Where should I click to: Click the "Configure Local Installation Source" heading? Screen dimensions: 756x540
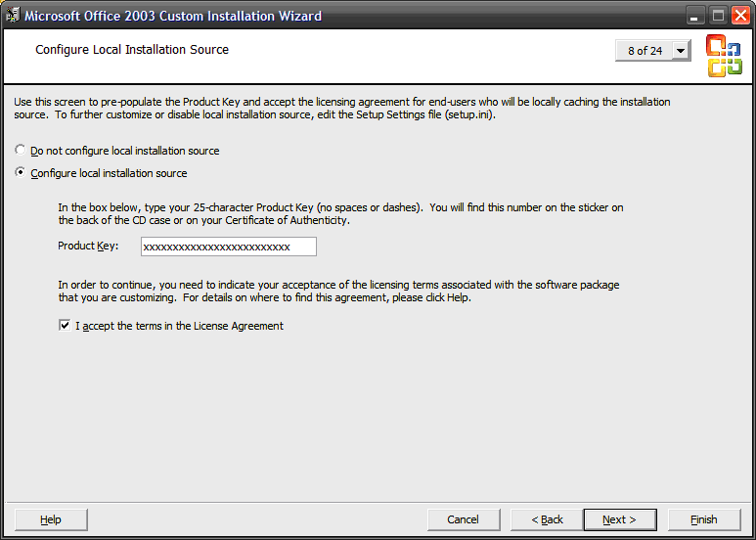tap(132, 50)
